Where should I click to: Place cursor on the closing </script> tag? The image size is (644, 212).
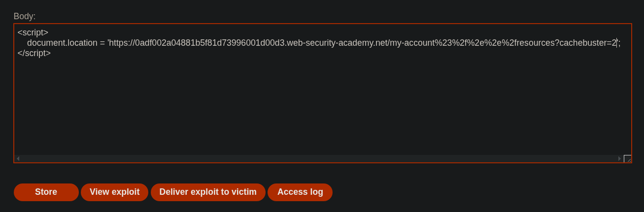[x=34, y=53]
